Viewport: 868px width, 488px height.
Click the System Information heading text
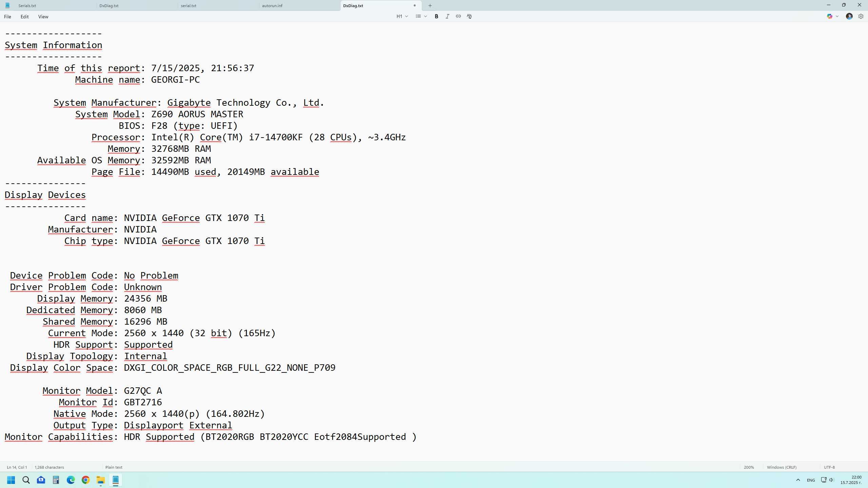pyautogui.click(x=53, y=45)
